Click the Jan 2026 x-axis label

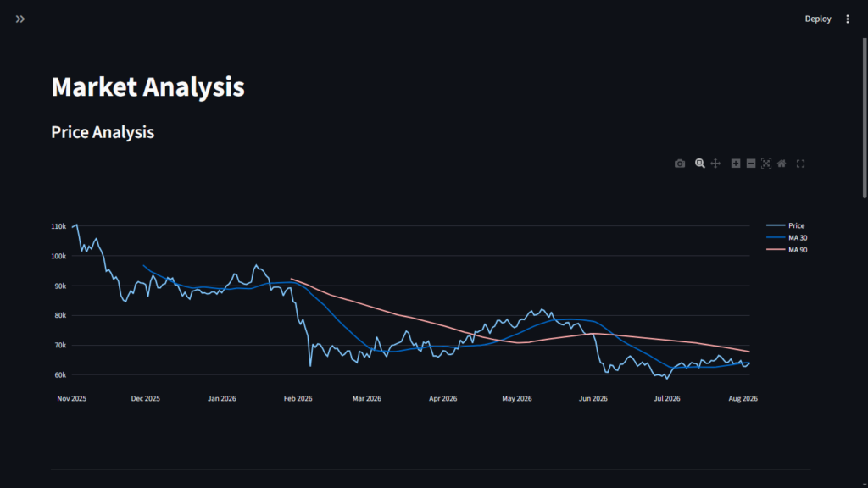click(x=222, y=398)
